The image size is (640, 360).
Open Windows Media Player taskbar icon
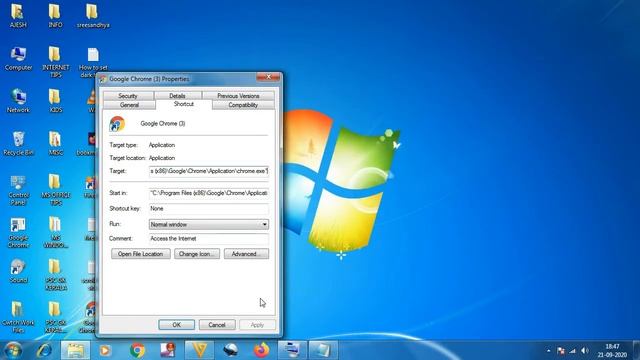point(105,350)
